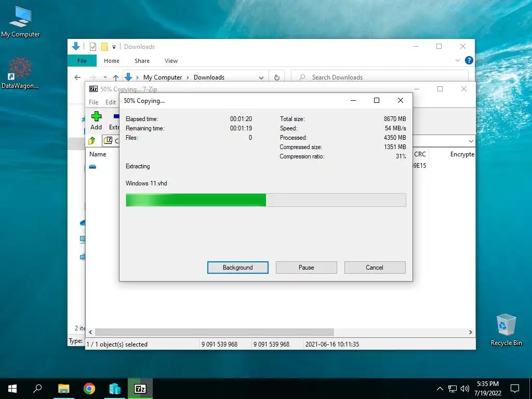Open network status tray icon
The image size is (532, 399).
pos(453,389)
